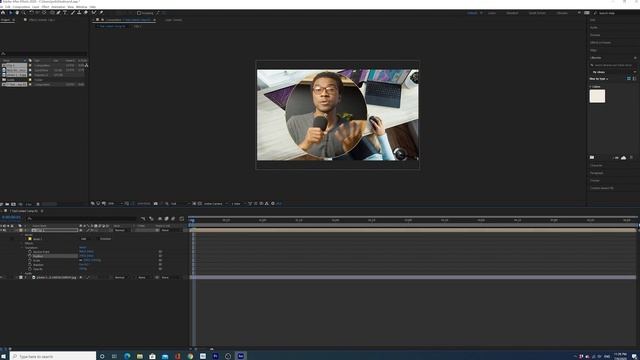The height and width of the screenshot is (360, 640).
Task: Open the Composition menu
Action: click(x=21, y=7)
